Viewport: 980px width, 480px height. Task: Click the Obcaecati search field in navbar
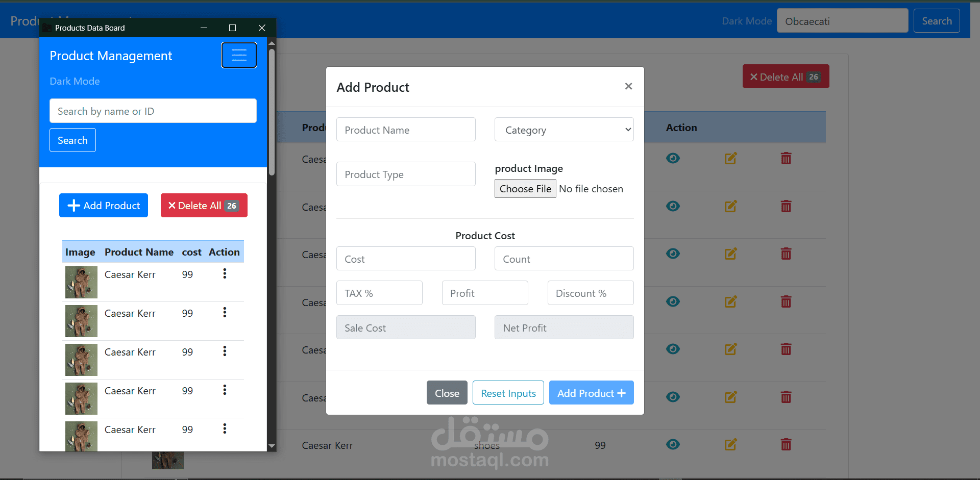click(x=842, y=21)
